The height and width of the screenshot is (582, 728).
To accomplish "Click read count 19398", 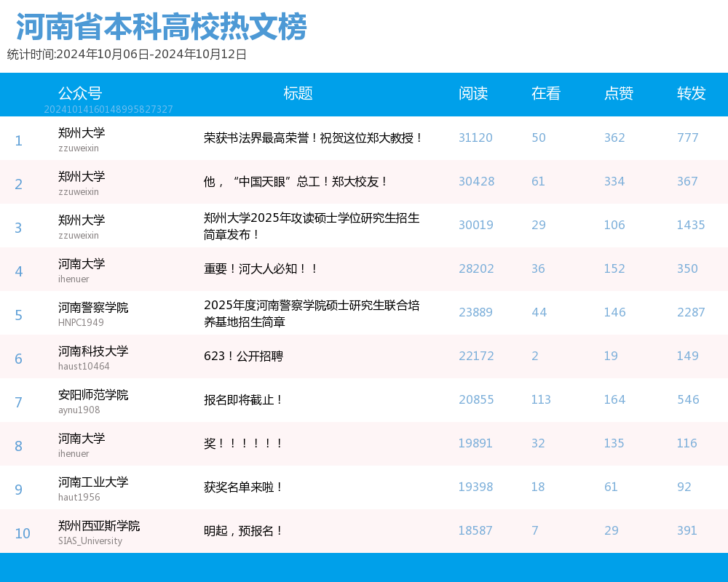I will 475,487.
